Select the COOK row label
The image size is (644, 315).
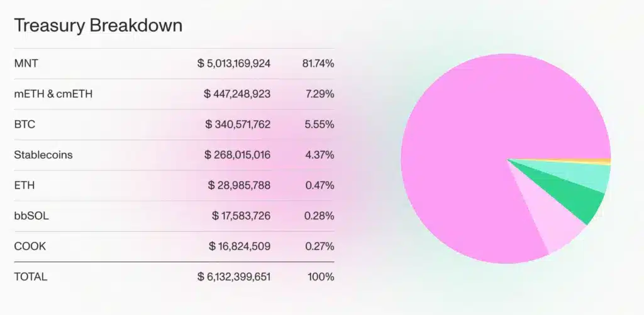coord(30,246)
